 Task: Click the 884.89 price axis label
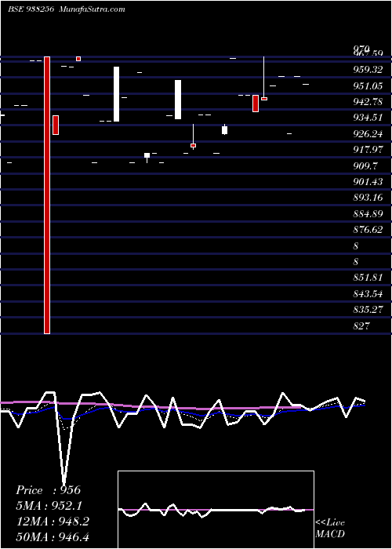368,213
